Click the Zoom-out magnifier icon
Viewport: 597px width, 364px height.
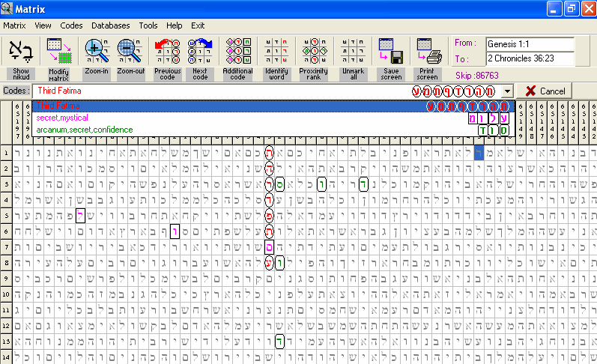[x=130, y=51]
